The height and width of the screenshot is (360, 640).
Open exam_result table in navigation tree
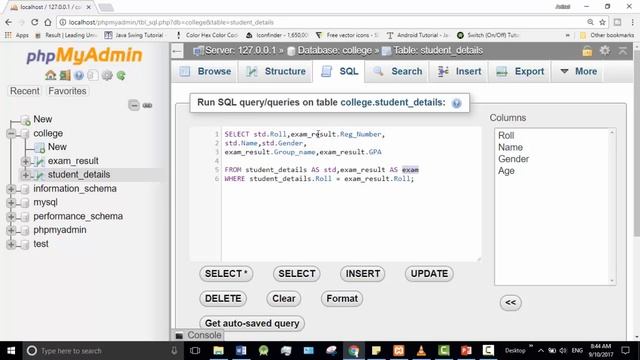pos(73,161)
